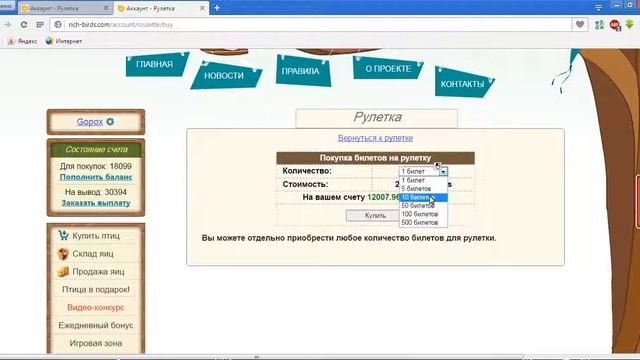Choose 50 билетов option
This screenshot has width=640, height=360.
pos(423,206)
